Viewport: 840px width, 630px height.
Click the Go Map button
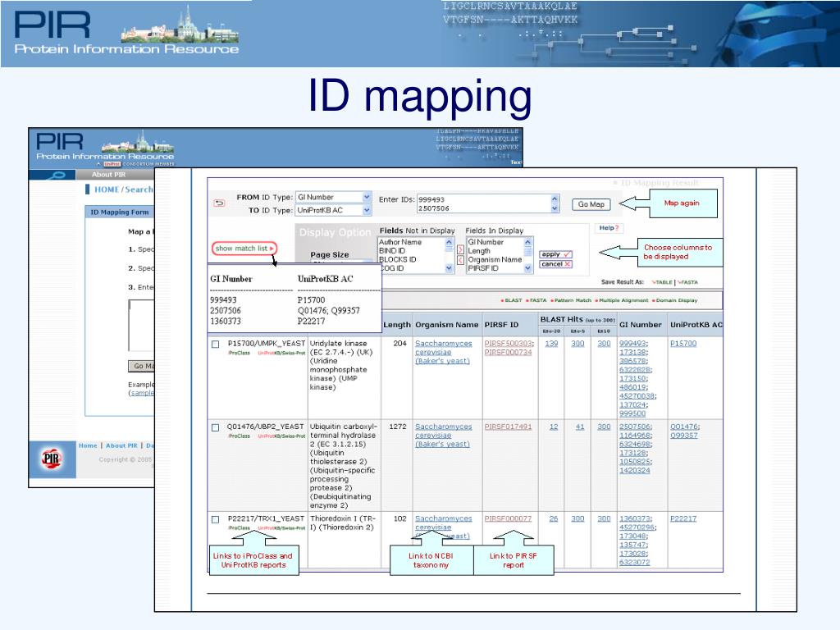coord(591,204)
